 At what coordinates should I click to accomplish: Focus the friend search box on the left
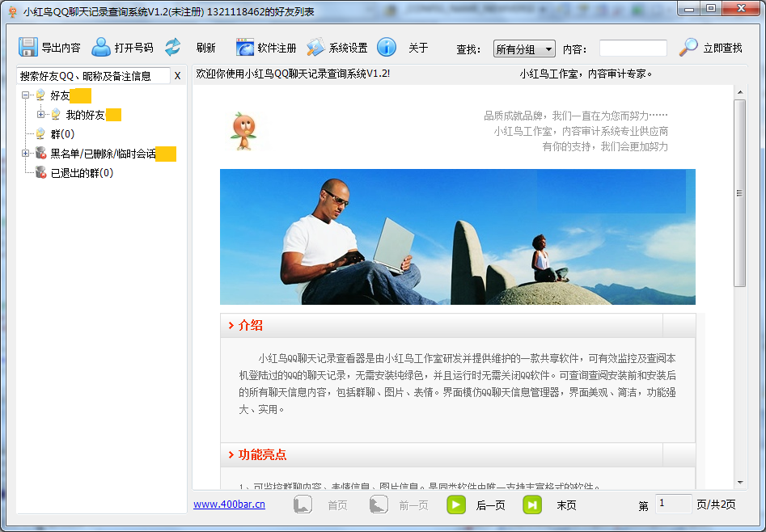pyautogui.click(x=93, y=76)
